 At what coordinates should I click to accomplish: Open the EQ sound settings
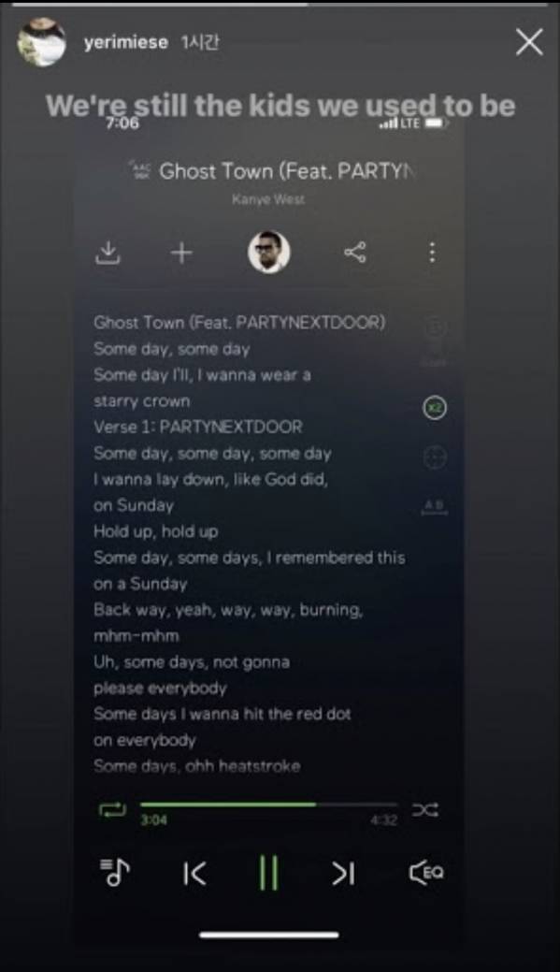(427, 872)
